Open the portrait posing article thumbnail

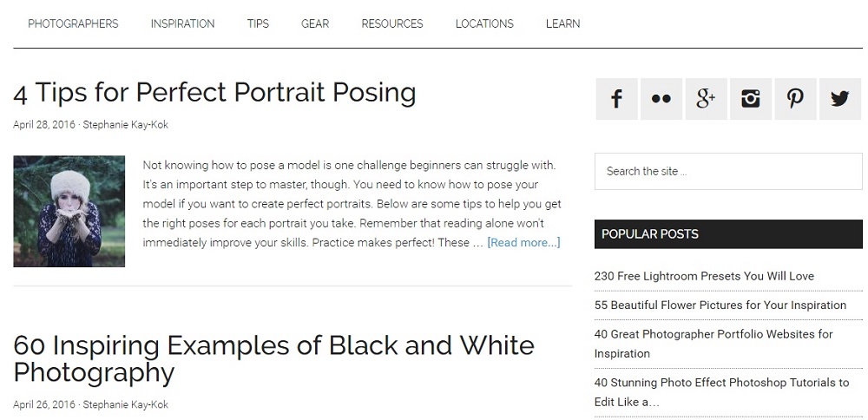(69, 211)
